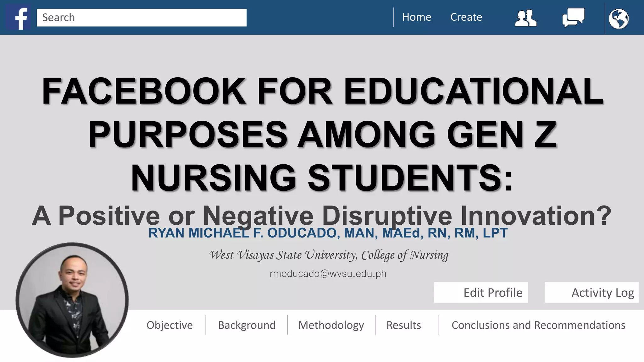Click the Edit Profile button
This screenshot has height=362, width=644.
[481, 292]
